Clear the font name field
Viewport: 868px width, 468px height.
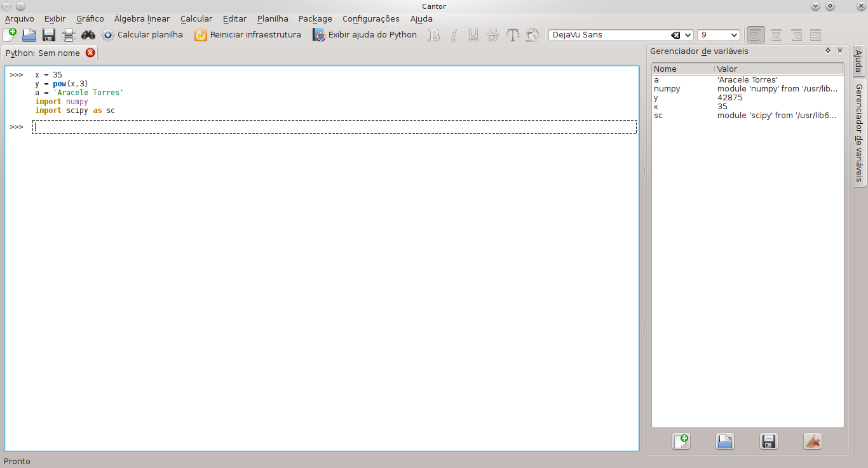click(x=675, y=35)
